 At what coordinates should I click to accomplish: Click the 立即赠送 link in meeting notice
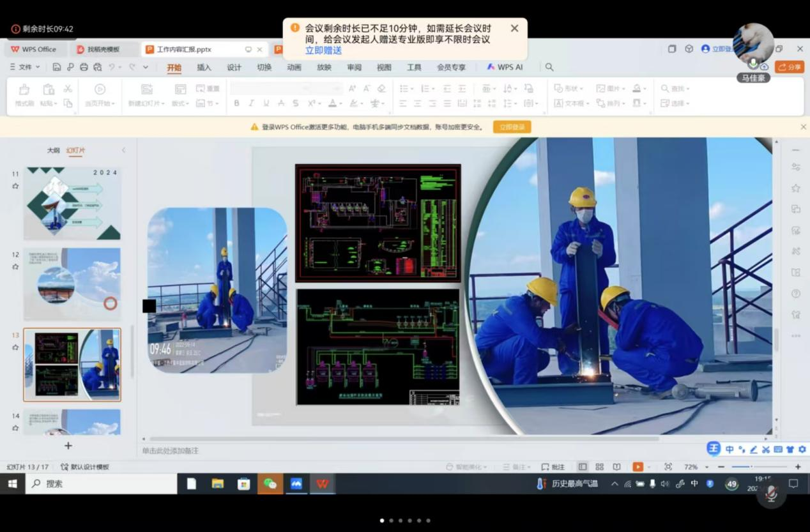pos(323,50)
